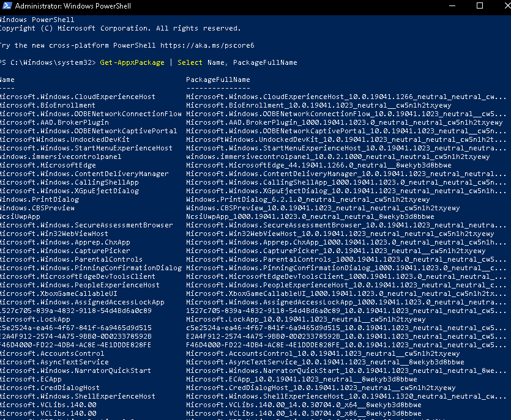This screenshot has width=511, height=420.
Task: Click Microsoft.AAD.BrokerPlugin in the Name column
Action: (54, 122)
